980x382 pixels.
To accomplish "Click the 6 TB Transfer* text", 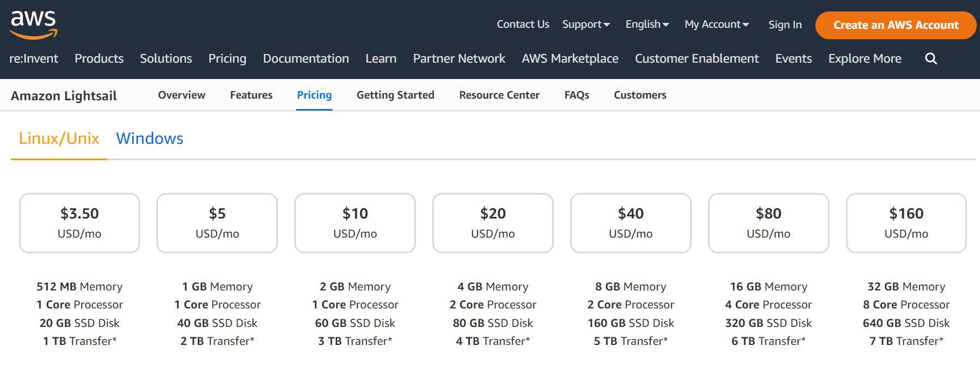I will pos(769,341).
